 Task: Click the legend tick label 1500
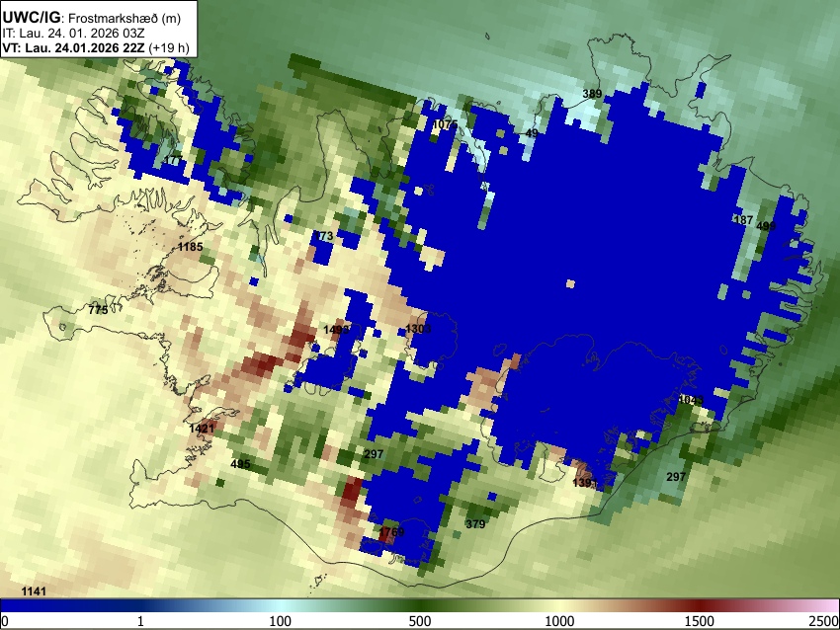point(700,621)
